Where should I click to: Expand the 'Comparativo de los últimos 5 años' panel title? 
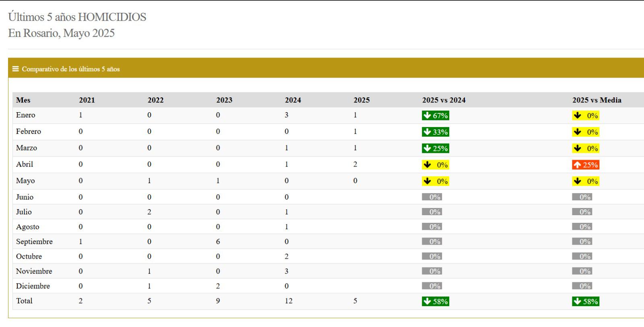71,69
